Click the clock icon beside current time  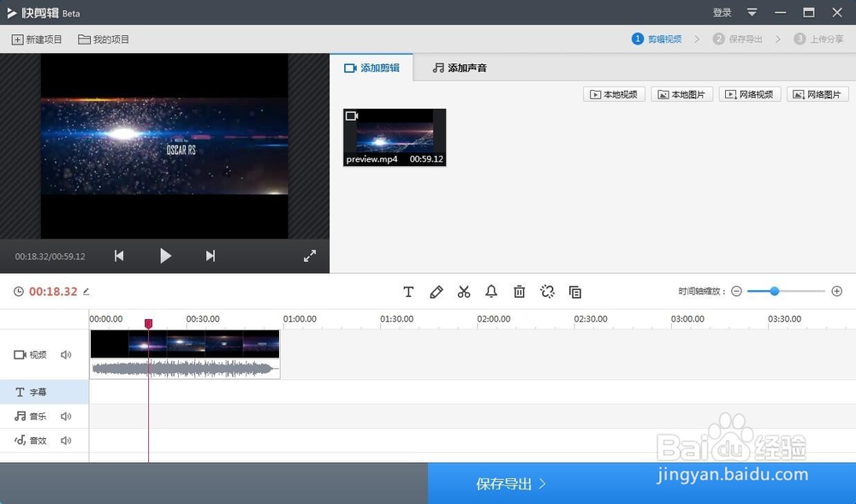[19, 292]
